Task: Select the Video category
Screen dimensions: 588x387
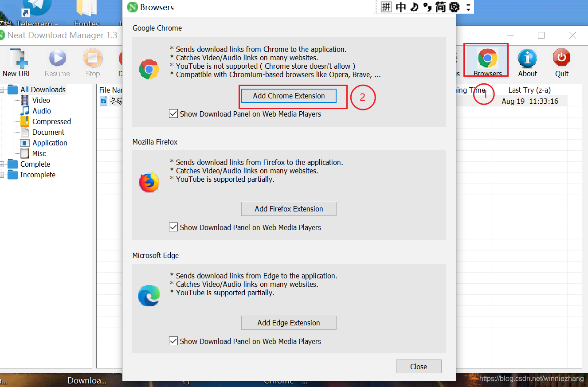Action: pos(41,100)
